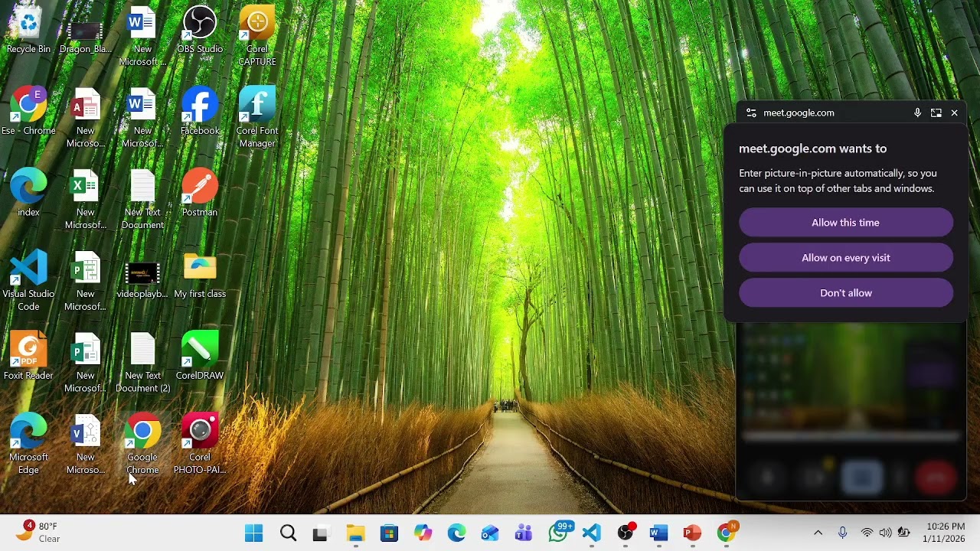Select the New Text Document (2) file
The width and height of the screenshot is (980, 551).
coord(142,363)
